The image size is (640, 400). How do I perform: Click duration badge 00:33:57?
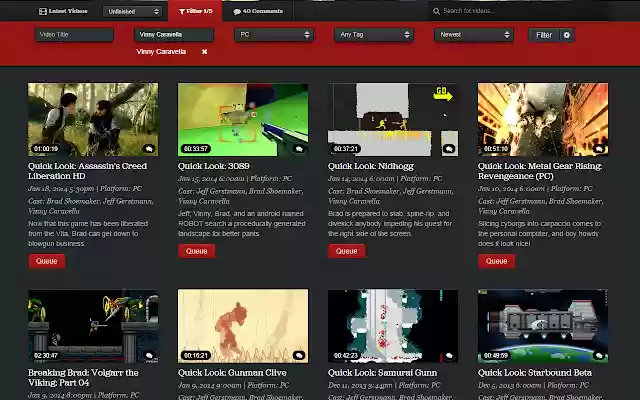coord(196,149)
